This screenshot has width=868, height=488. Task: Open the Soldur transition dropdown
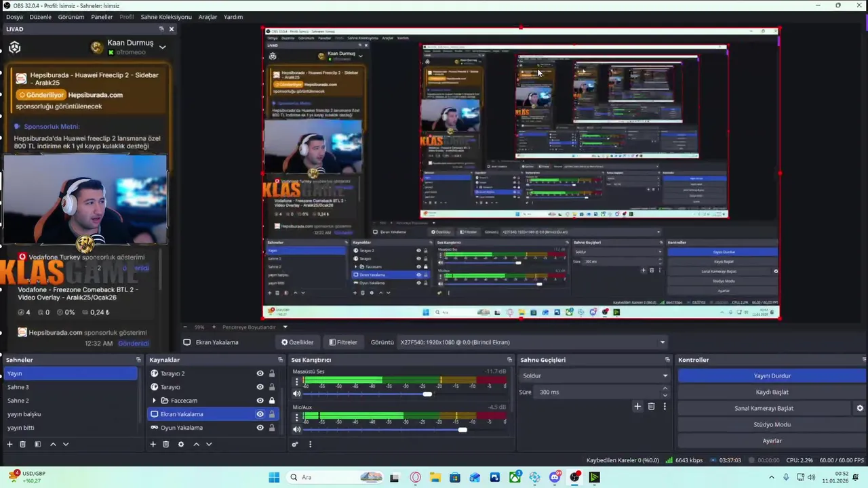[594, 375]
